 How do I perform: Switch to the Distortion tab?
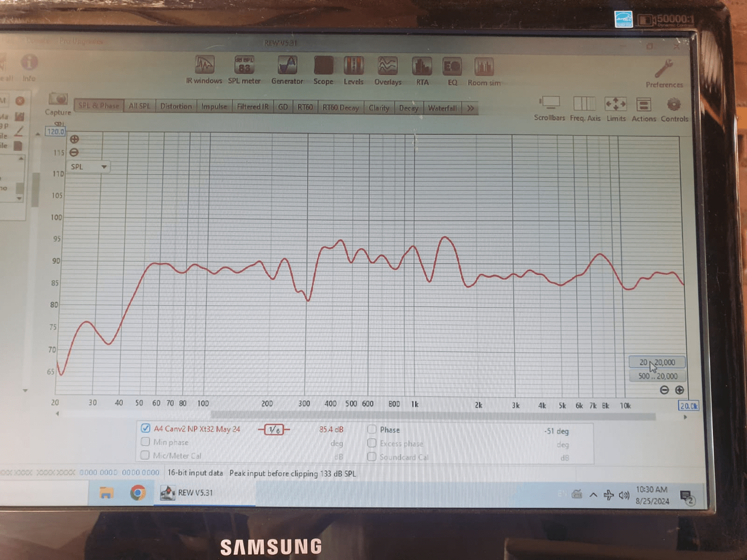176,106
